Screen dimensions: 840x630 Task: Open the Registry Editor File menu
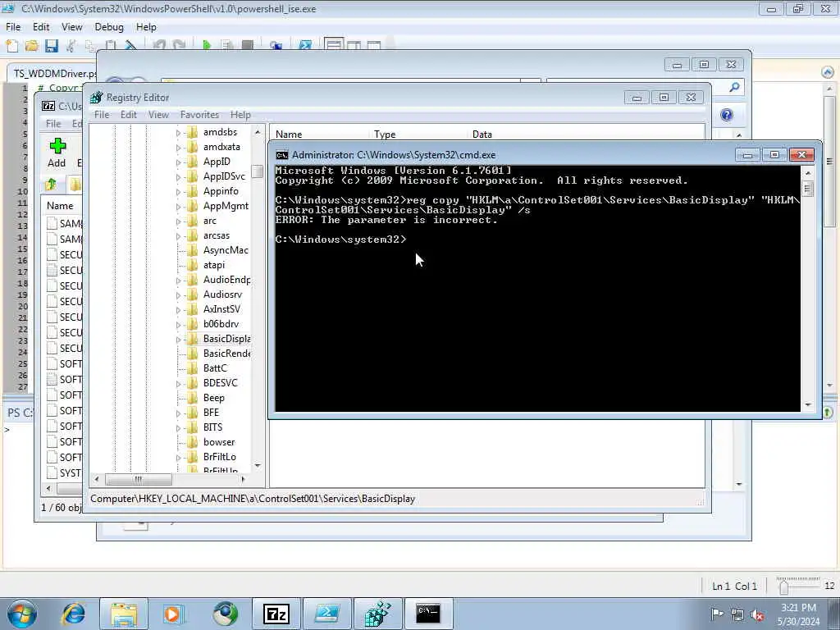tap(101, 115)
